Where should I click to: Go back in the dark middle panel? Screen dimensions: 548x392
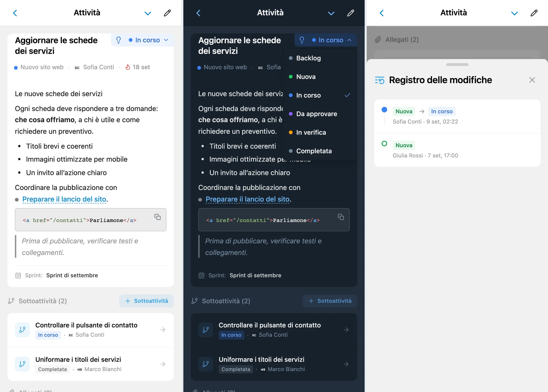pos(198,13)
